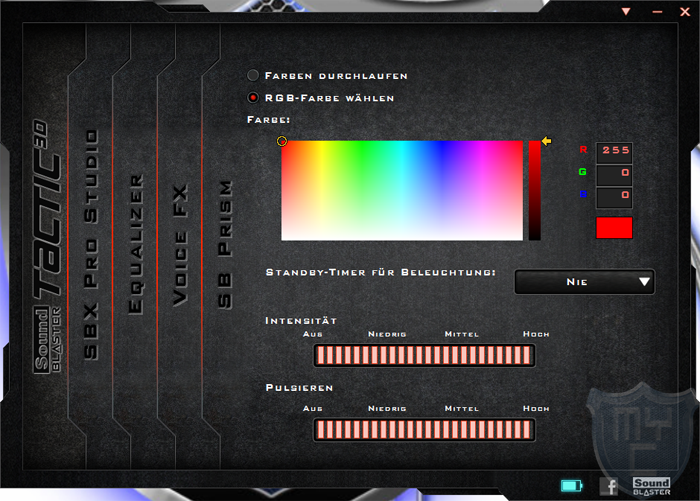The image size is (700, 501).
Task: Minimize the Tactic3D window
Action: pos(657,12)
